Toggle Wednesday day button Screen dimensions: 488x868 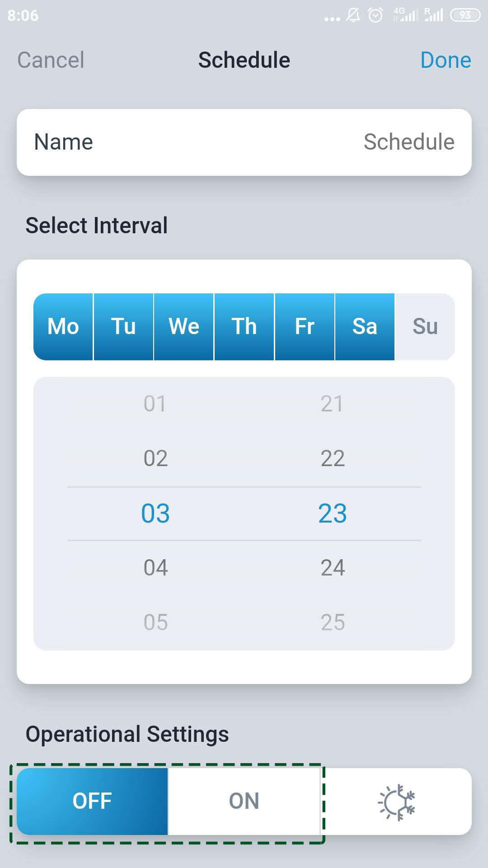click(x=184, y=326)
